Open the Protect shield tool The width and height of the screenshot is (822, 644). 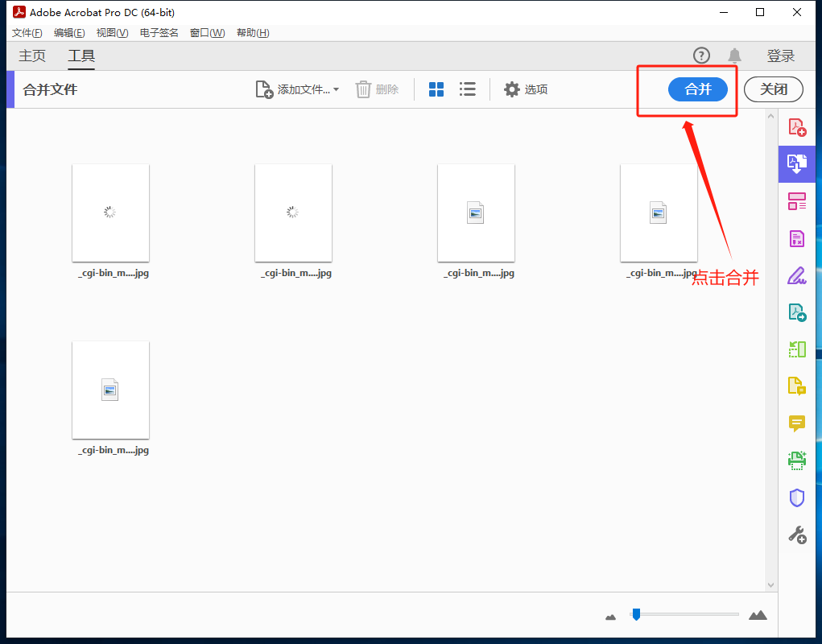(x=796, y=497)
